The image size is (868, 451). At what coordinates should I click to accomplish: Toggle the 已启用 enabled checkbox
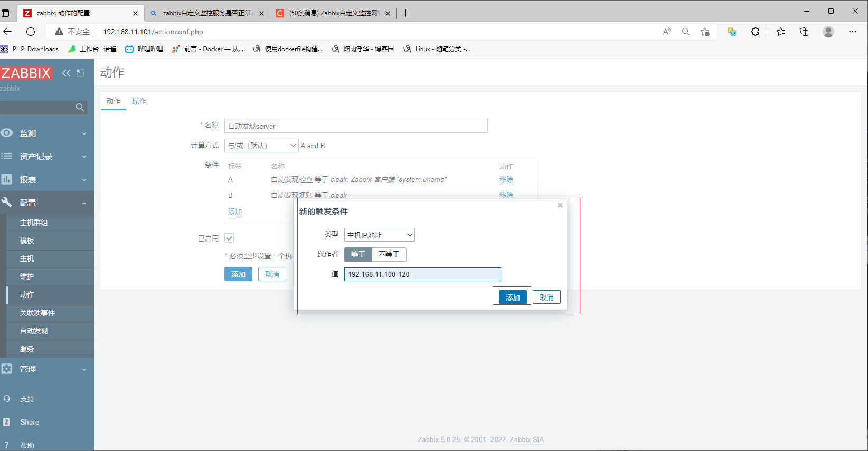click(229, 238)
